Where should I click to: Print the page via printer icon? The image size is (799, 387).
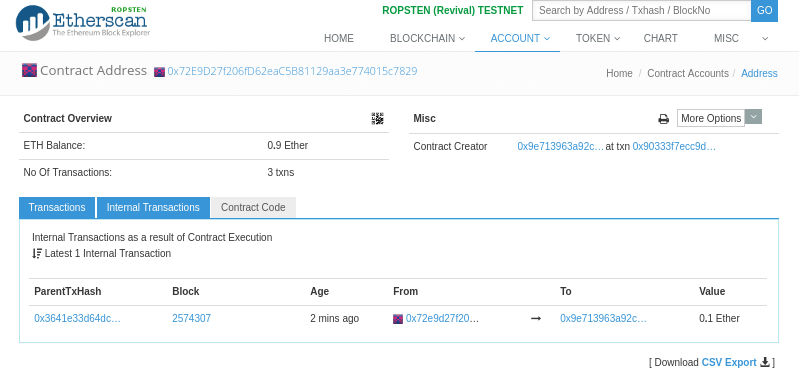click(663, 119)
